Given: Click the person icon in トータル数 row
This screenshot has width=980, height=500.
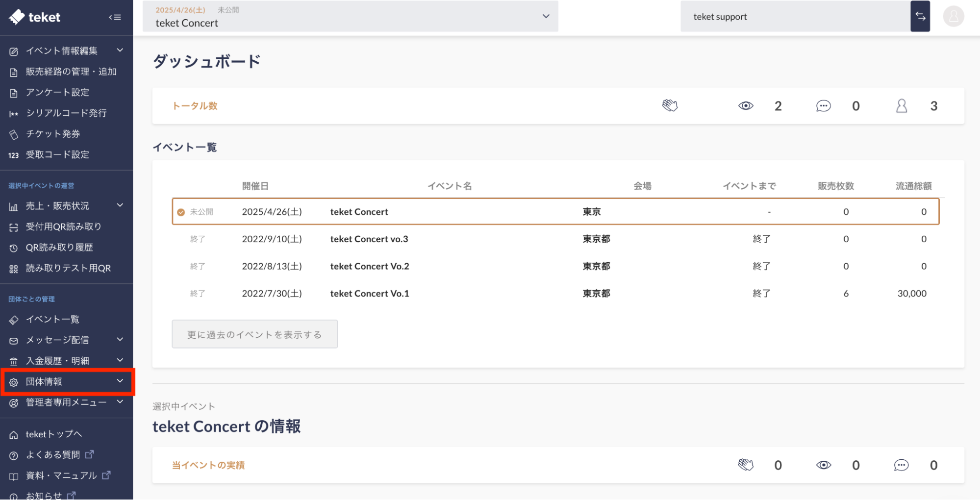Looking at the screenshot, I should point(901,106).
